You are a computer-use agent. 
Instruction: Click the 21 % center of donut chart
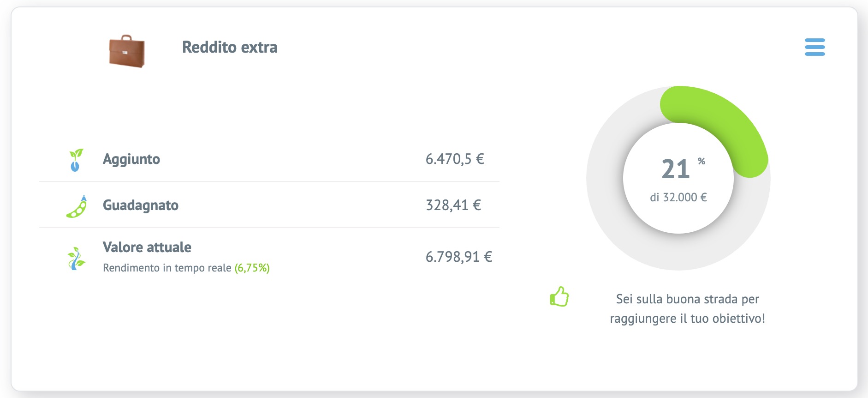click(x=678, y=169)
